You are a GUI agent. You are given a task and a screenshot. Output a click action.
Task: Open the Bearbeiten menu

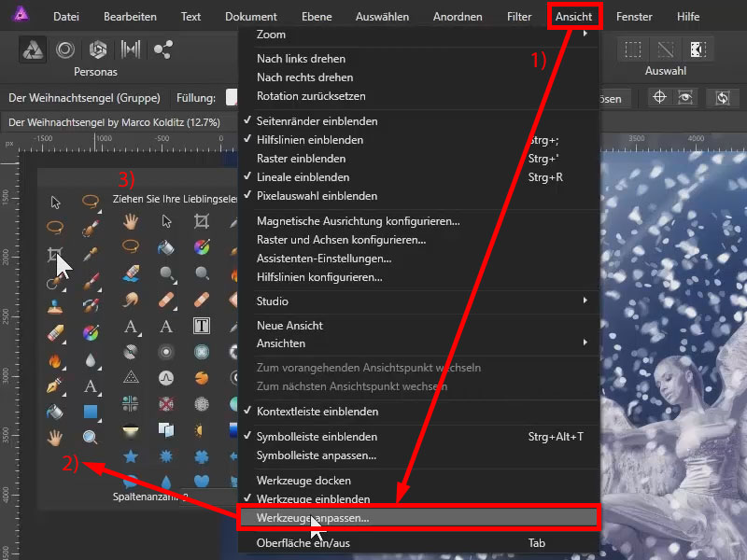(130, 16)
